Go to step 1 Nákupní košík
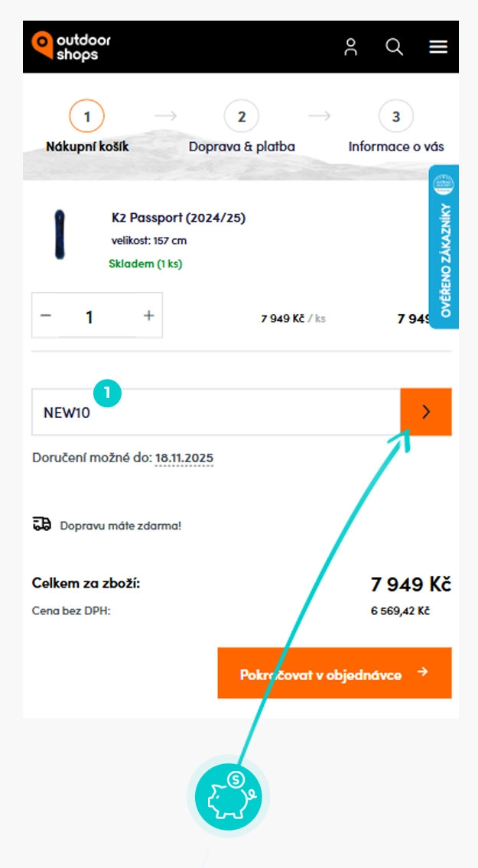Image resolution: width=478 pixels, height=868 pixels. click(87, 117)
